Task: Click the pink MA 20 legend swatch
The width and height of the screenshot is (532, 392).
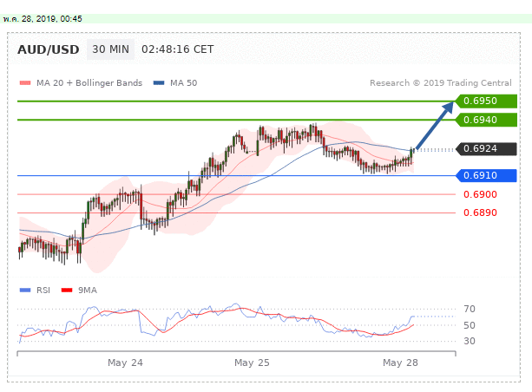Action: [25, 82]
